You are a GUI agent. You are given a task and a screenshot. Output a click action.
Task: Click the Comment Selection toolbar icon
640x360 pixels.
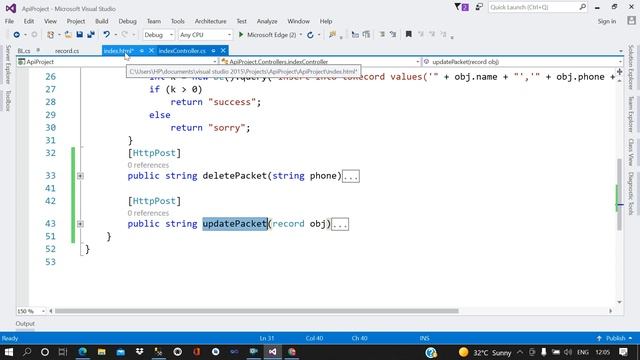pos(382,35)
